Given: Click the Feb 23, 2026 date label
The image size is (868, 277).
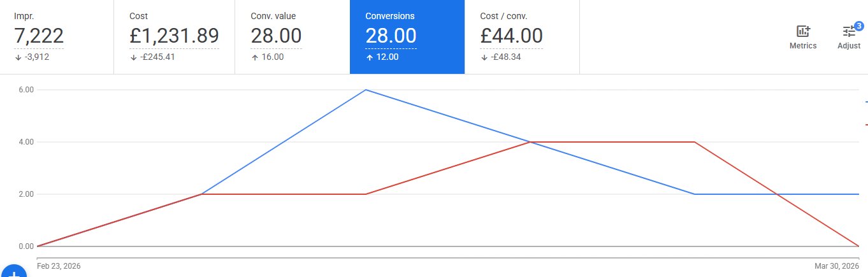Looking at the screenshot, I should (x=59, y=266).
